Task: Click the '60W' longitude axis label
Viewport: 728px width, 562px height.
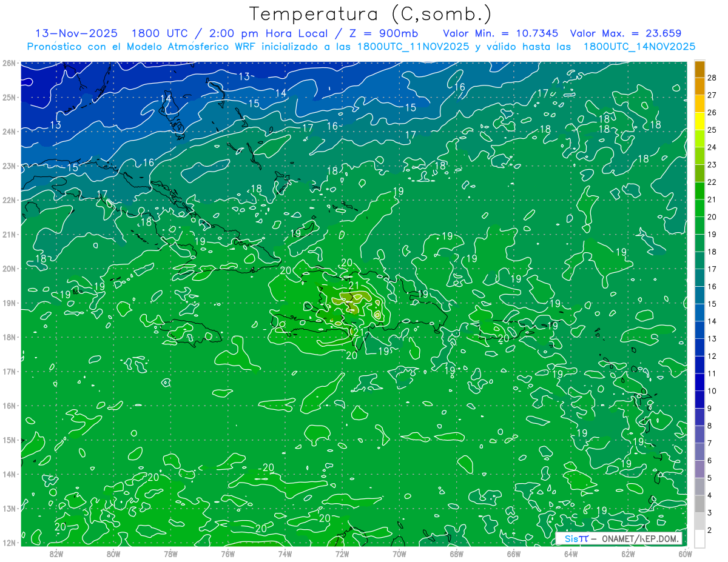Action: [x=685, y=554]
